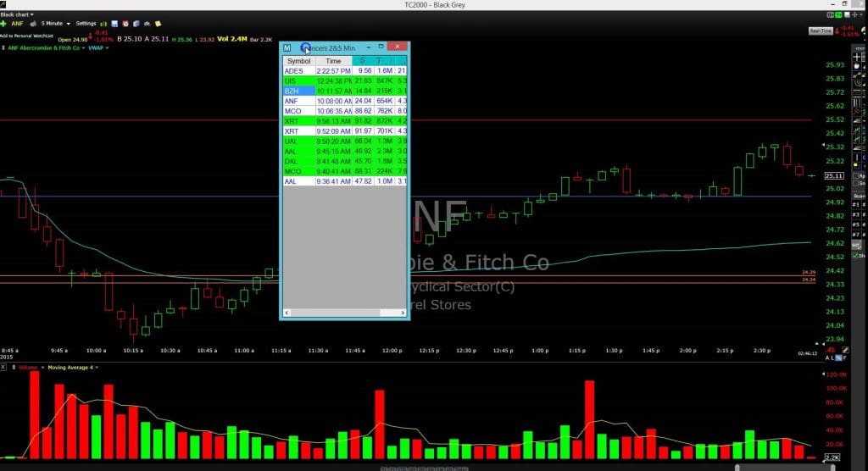Click the lower bars pattern drawing tool

tap(858, 139)
